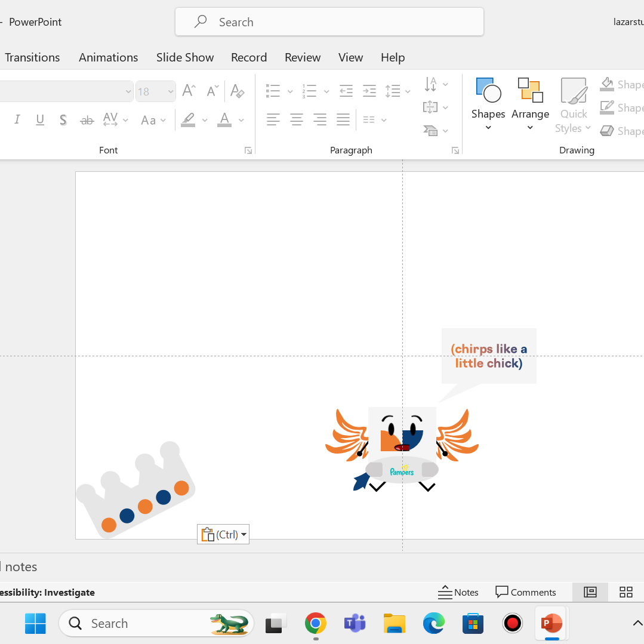Switch to the Animations tab

[x=108, y=57]
